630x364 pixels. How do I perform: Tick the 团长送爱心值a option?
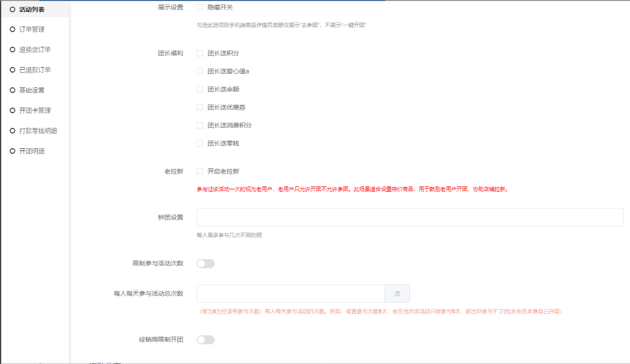(200, 72)
